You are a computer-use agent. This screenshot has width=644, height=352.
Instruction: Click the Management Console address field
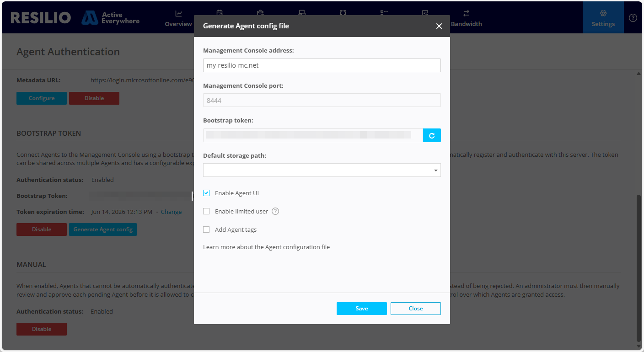tap(322, 65)
